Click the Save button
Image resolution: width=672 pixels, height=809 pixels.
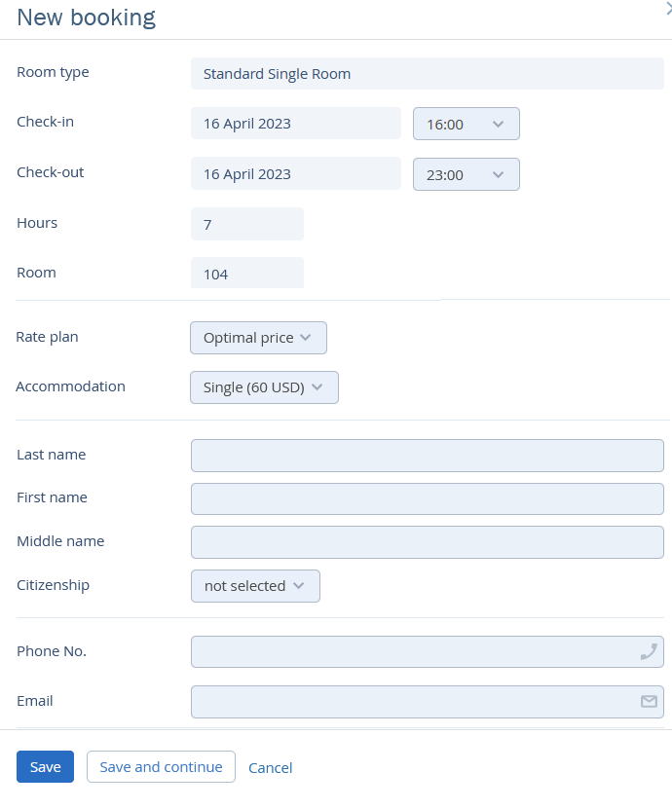click(x=46, y=767)
